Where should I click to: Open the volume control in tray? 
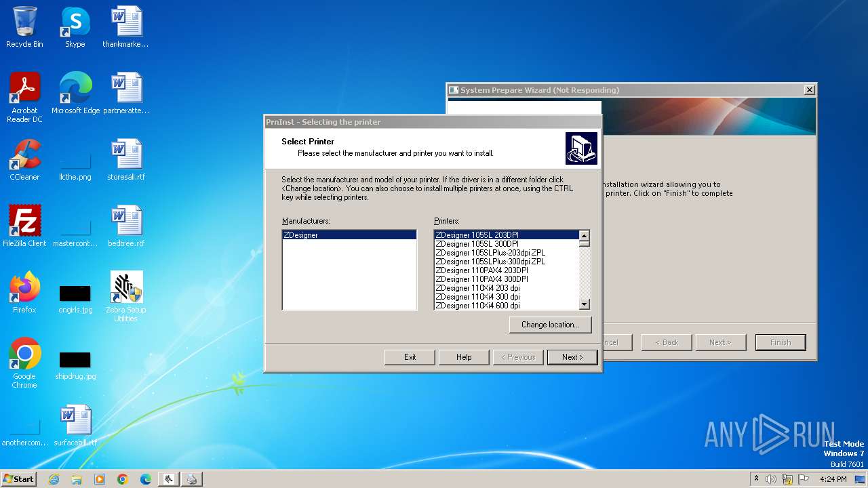pos(771,479)
